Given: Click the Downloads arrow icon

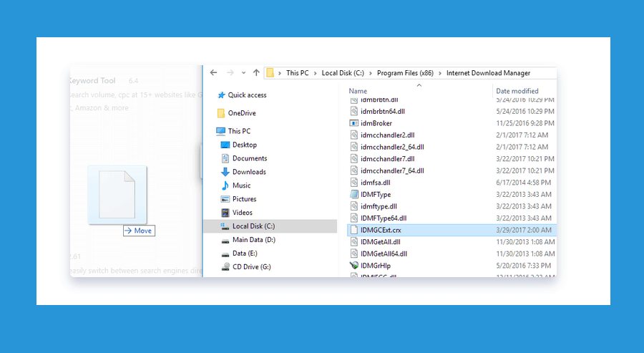Looking at the screenshot, I should tap(225, 172).
